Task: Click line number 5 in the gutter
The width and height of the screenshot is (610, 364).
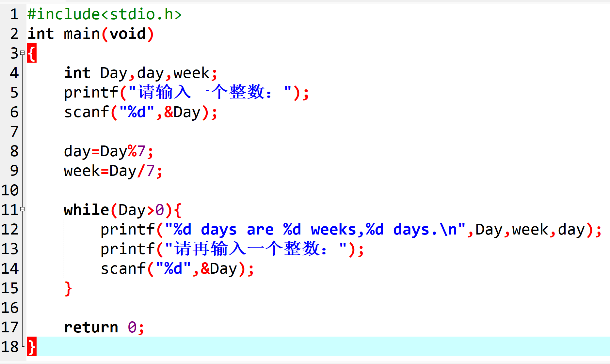Action: [14, 92]
